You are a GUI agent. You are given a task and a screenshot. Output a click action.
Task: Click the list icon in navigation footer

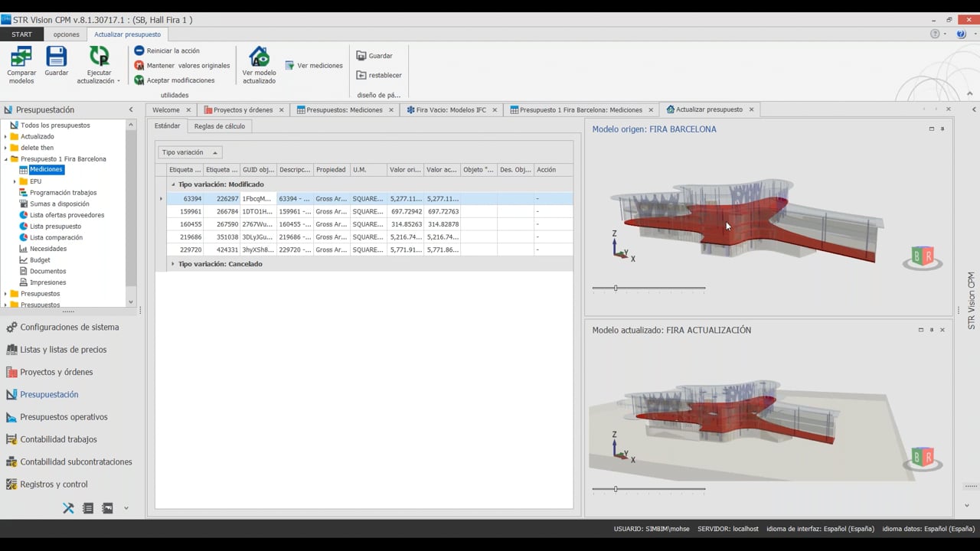coord(88,508)
